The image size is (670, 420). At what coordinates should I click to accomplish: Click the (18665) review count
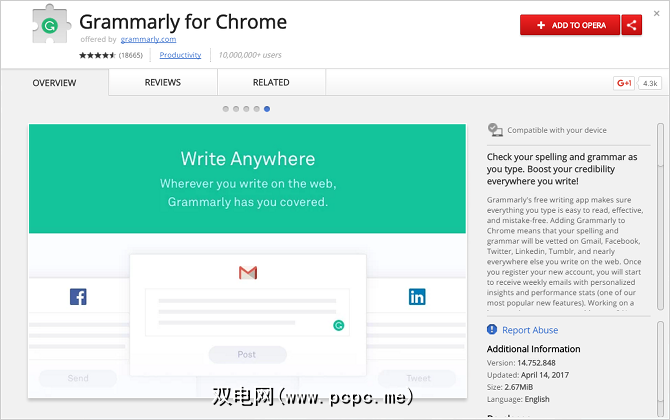point(131,55)
